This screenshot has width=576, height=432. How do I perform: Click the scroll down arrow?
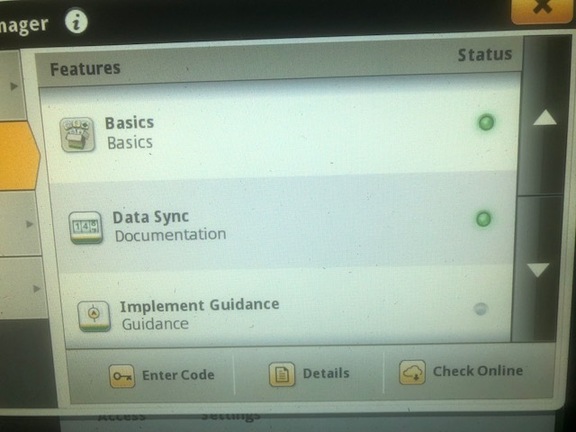pos(538,270)
